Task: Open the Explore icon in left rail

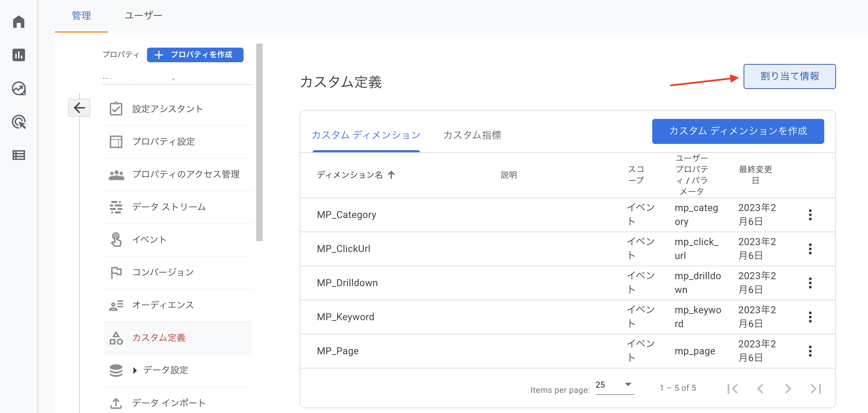Action: click(x=19, y=88)
